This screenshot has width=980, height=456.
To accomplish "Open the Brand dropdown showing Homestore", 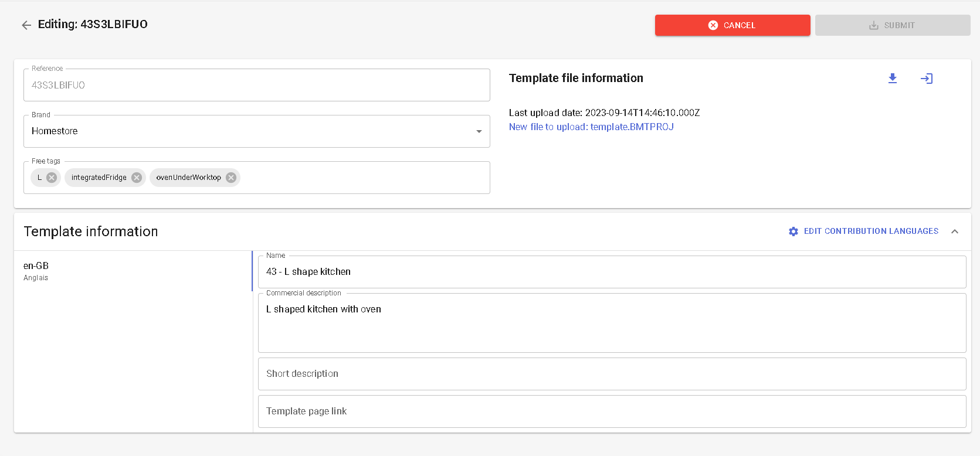I will [x=257, y=131].
